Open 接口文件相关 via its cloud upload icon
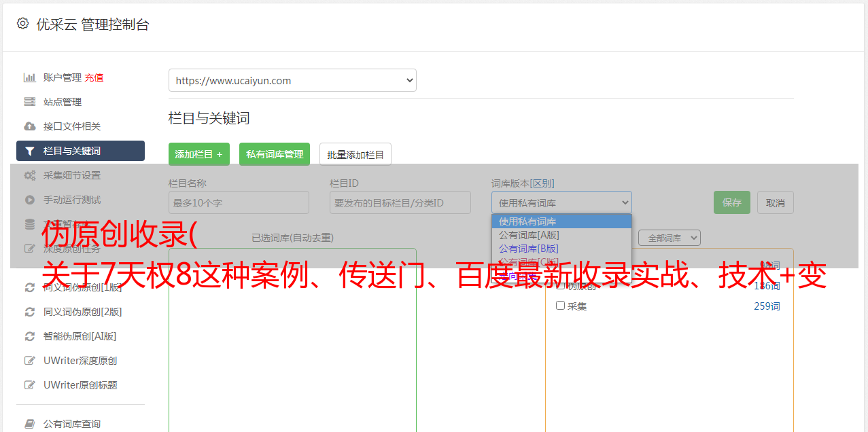Viewport: 868px width, 432px height. point(29,126)
